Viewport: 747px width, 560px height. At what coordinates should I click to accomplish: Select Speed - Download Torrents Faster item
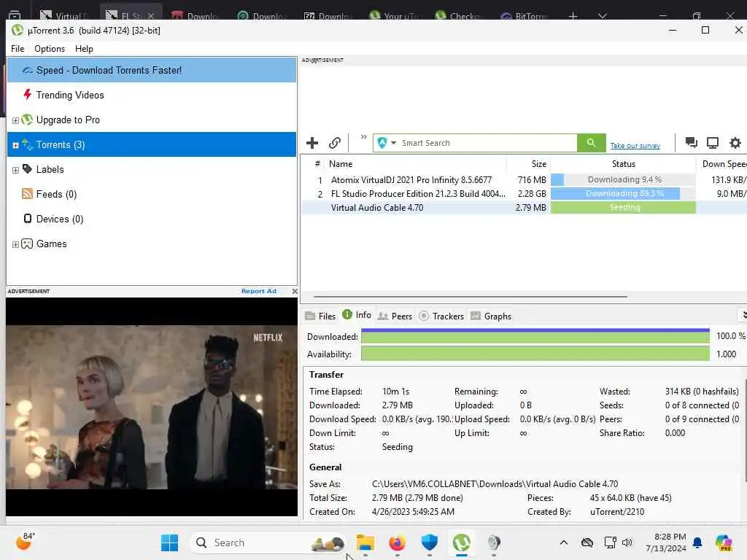point(152,70)
